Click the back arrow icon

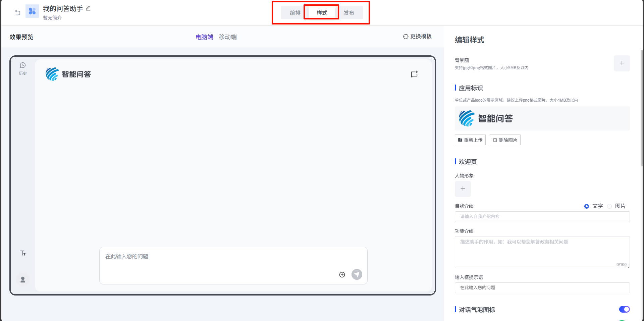click(18, 13)
